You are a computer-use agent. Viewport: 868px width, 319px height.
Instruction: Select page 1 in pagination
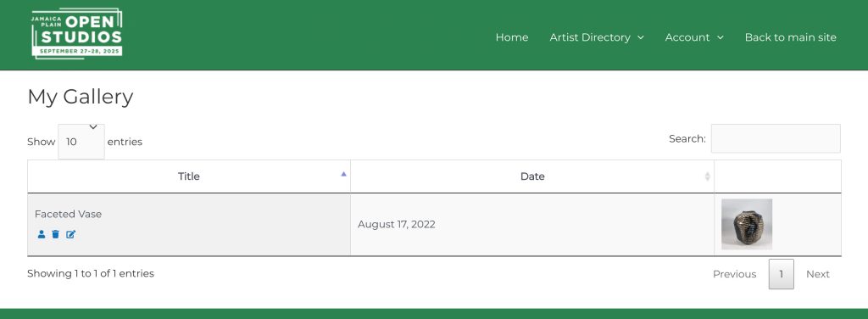point(781,274)
